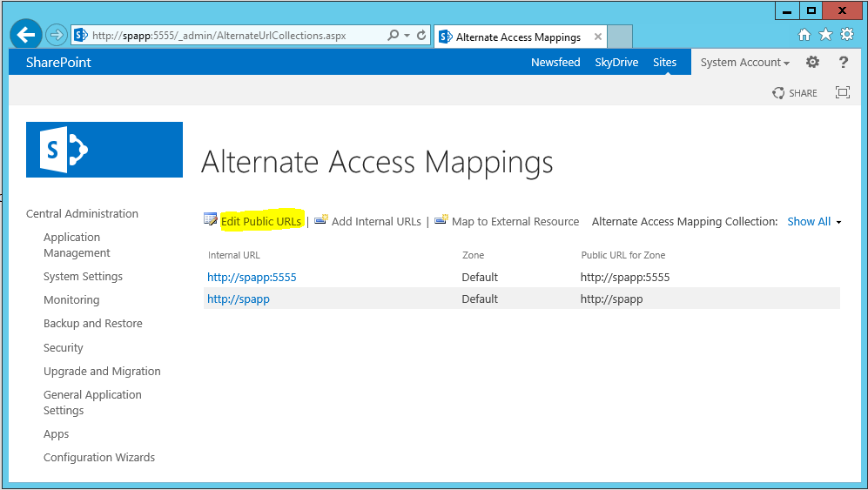Viewport: 868px width, 490px height.
Task: Click public URL http://spapp cell
Action: click(612, 299)
